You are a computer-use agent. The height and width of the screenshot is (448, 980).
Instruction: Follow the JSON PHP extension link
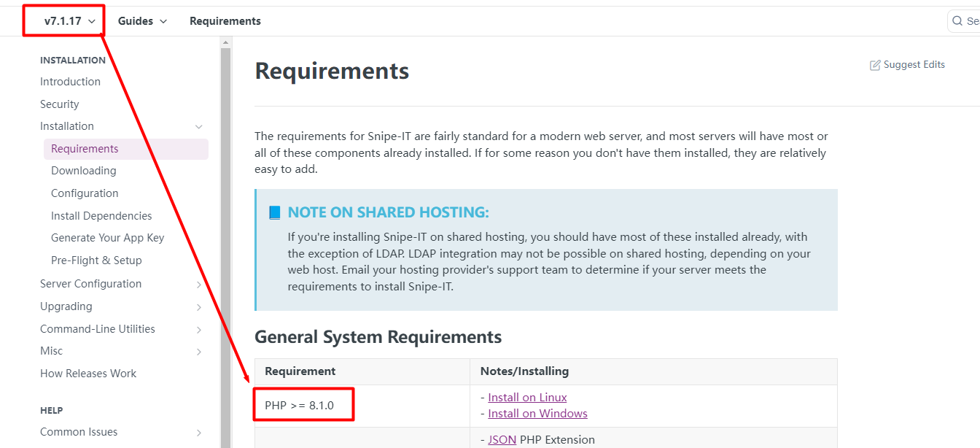[x=502, y=440]
